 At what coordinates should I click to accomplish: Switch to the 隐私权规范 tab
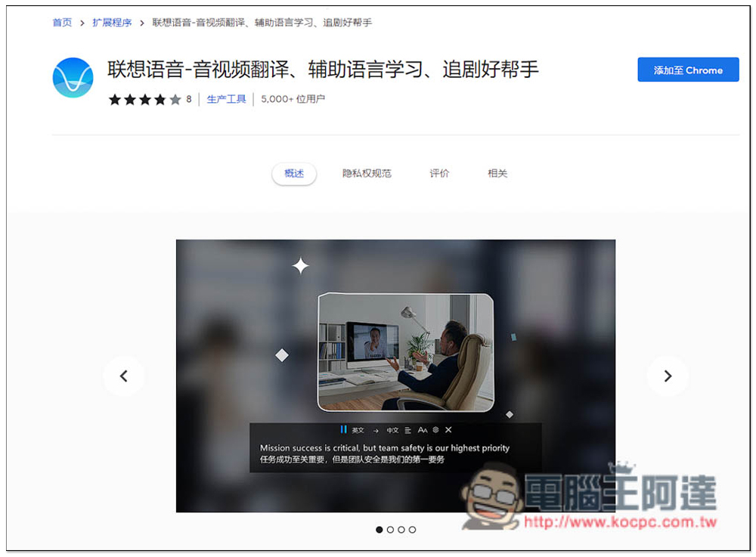(x=367, y=174)
